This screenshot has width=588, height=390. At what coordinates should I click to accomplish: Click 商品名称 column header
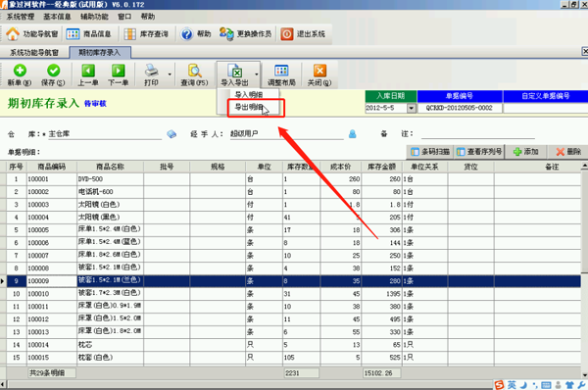(110, 167)
